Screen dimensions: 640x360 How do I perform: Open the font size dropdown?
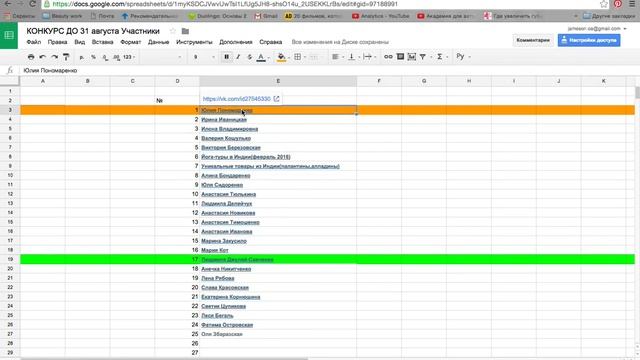204,57
